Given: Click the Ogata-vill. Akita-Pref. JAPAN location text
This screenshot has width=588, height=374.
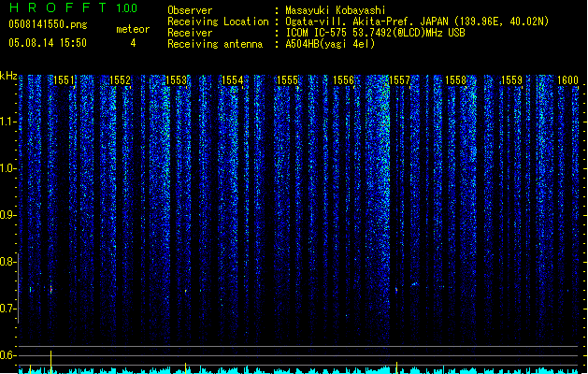Looking at the screenshot, I should pyautogui.click(x=417, y=22).
